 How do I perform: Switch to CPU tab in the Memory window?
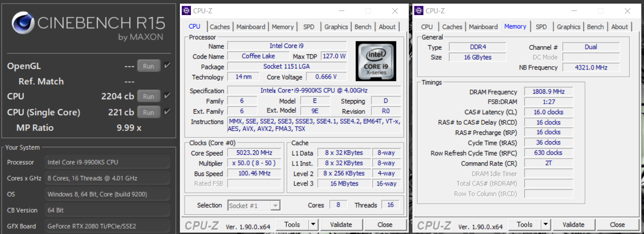tap(427, 27)
